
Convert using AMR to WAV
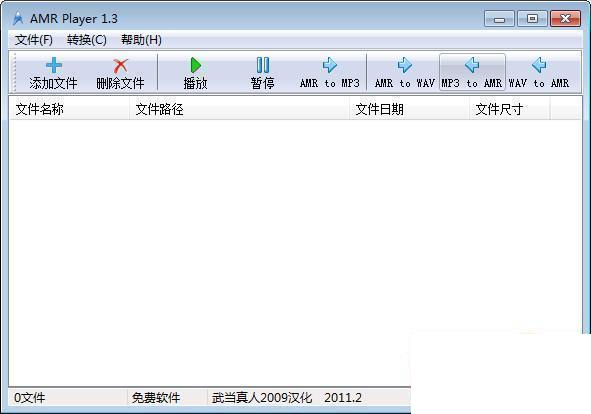[x=405, y=72]
